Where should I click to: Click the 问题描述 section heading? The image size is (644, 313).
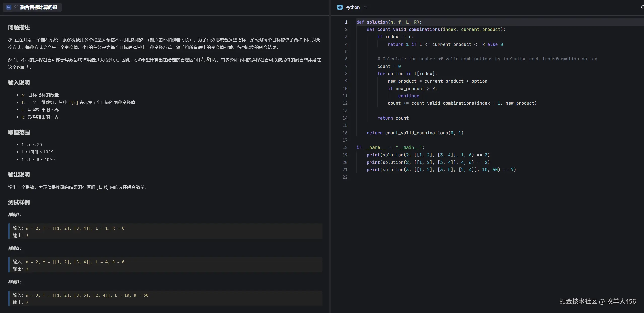click(19, 27)
